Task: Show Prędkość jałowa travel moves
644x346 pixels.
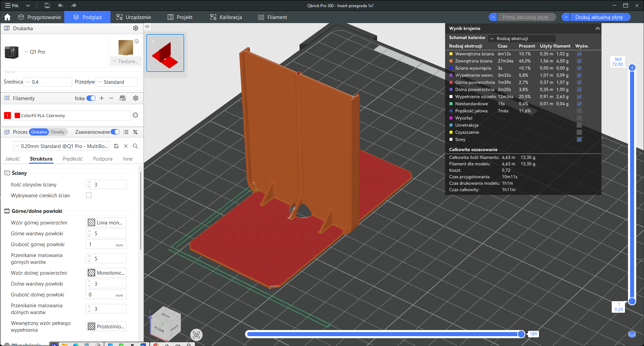Action: pyautogui.click(x=579, y=111)
